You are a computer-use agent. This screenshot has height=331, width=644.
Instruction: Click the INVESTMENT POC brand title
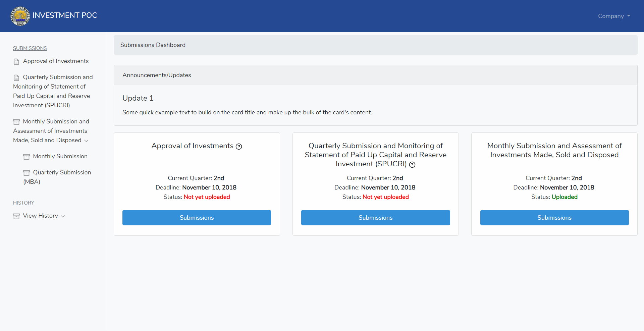click(x=65, y=15)
